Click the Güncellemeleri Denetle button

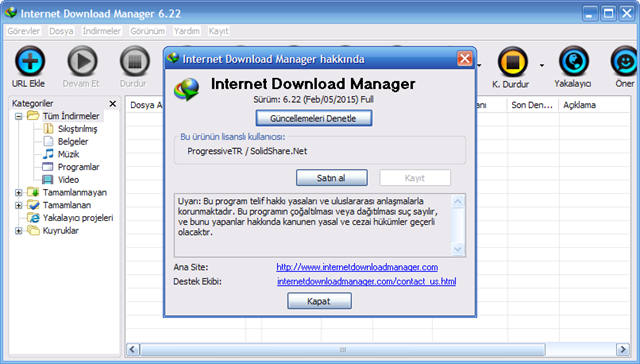pos(313,118)
